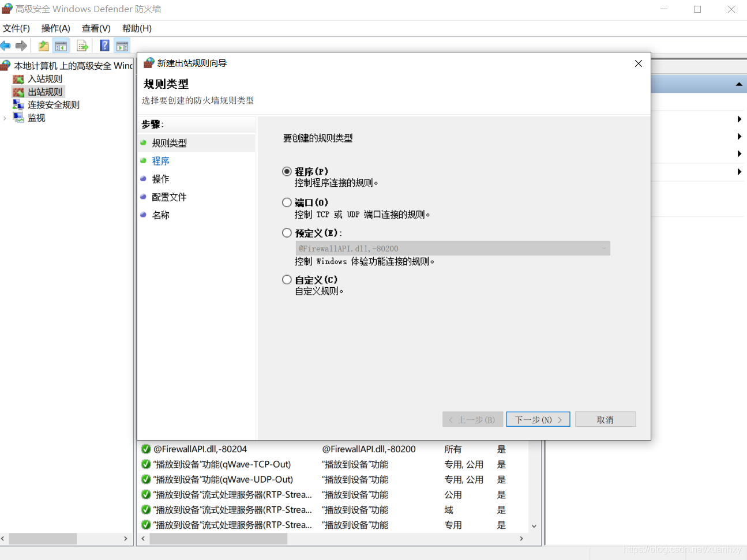
Task: Click the wizard icon in the dialog title bar
Action: [149, 63]
